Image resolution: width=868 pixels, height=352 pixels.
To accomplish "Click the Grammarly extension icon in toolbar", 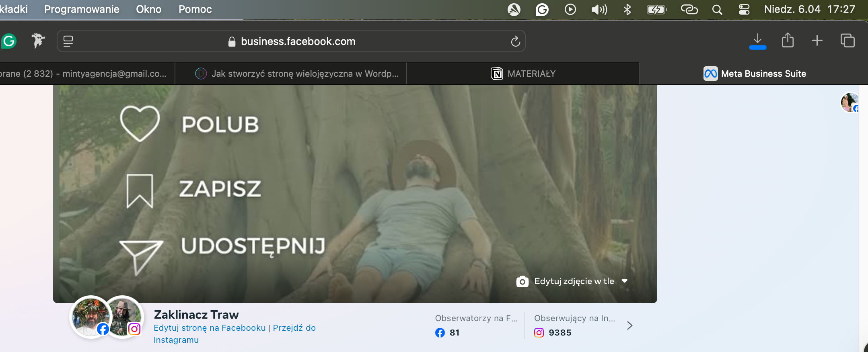I will (9, 41).
